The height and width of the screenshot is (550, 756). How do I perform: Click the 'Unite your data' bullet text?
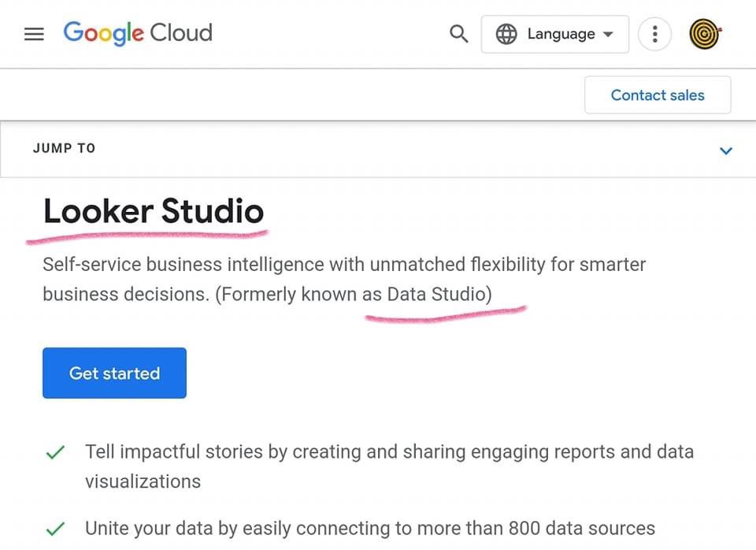coord(370,528)
